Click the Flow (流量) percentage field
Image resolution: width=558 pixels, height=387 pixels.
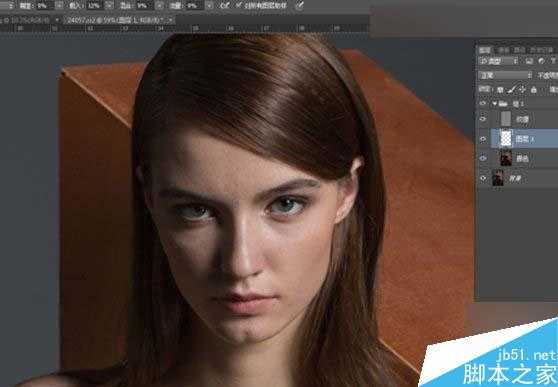point(194,5)
